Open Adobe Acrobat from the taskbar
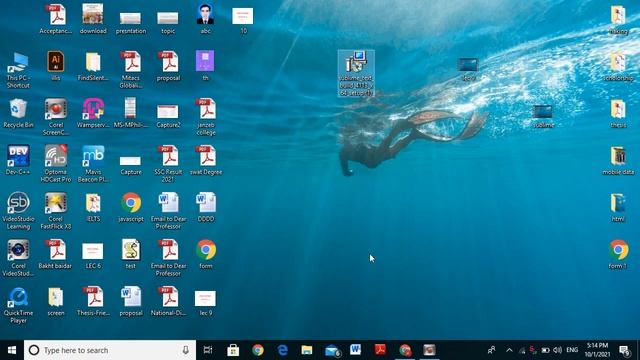Screen dimensions: 640x360 [x=380, y=350]
